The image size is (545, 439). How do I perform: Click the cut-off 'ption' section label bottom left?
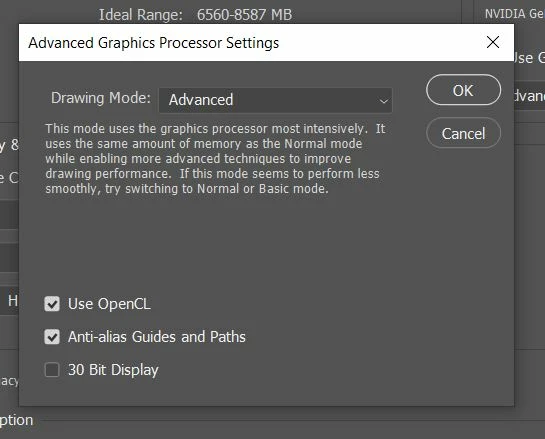click(x=17, y=420)
